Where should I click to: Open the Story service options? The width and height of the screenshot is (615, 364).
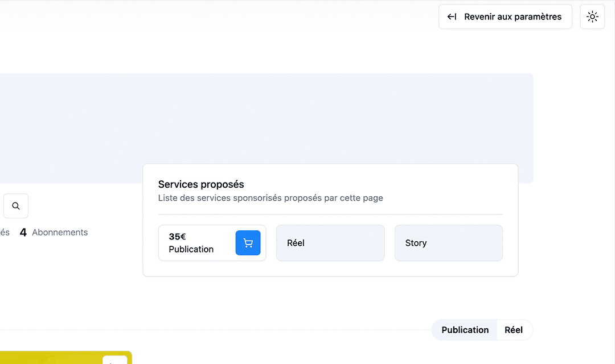(x=448, y=243)
